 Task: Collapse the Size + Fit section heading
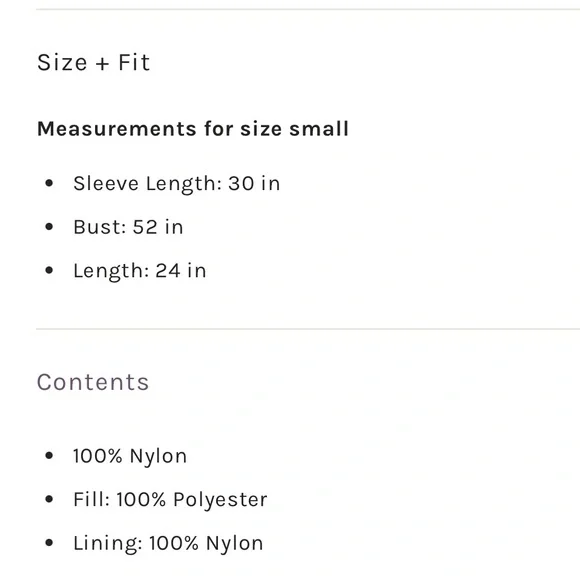[x=94, y=62]
